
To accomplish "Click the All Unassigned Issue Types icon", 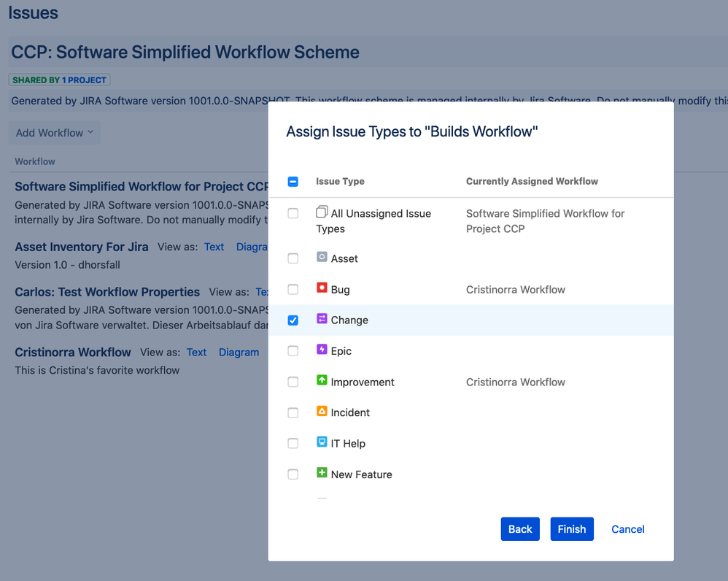I will [321, 211].
